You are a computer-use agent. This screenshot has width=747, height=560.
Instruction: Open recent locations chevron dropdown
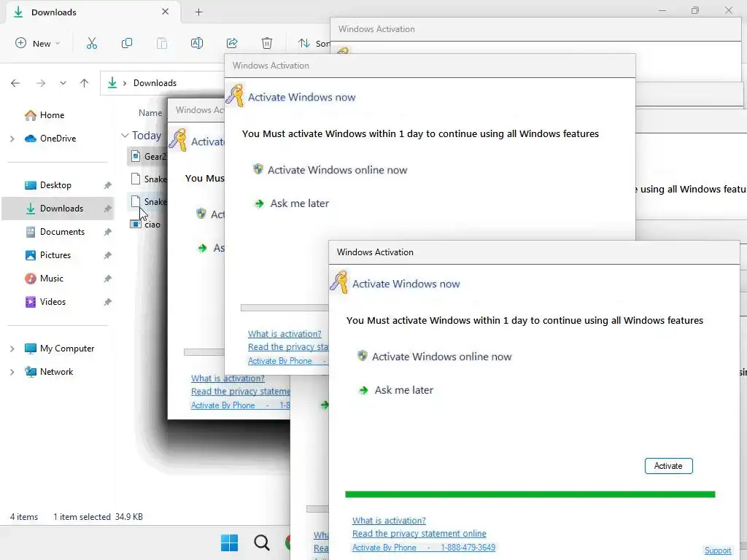[63, 83]
